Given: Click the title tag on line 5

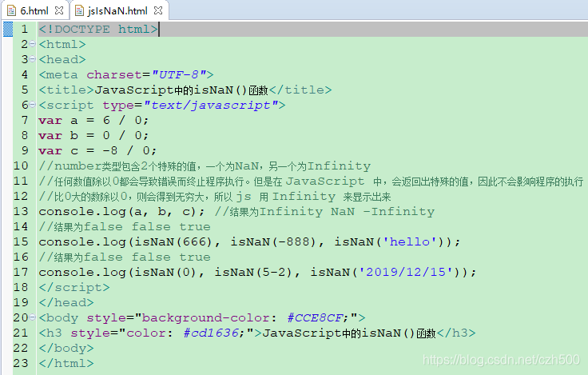Looking at the screenshot, I should 66,90.
